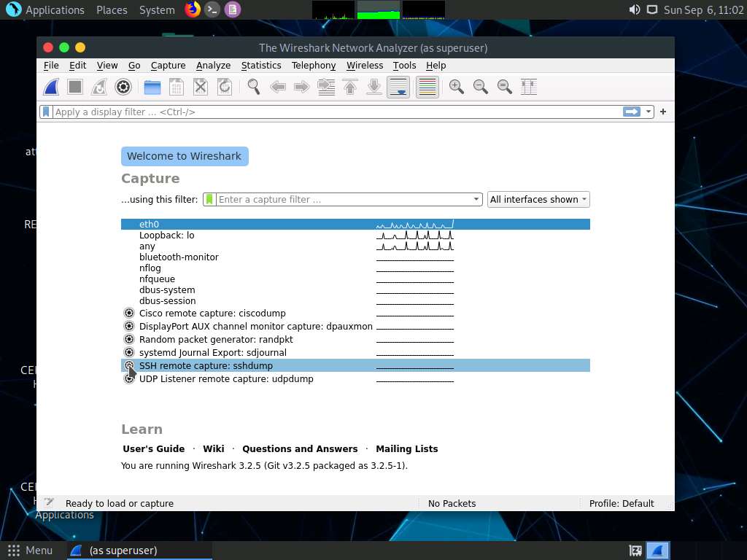Click the Random packet generator randpkt options toggle
Viewport: 747px width, 560px height.
(129, 339)
